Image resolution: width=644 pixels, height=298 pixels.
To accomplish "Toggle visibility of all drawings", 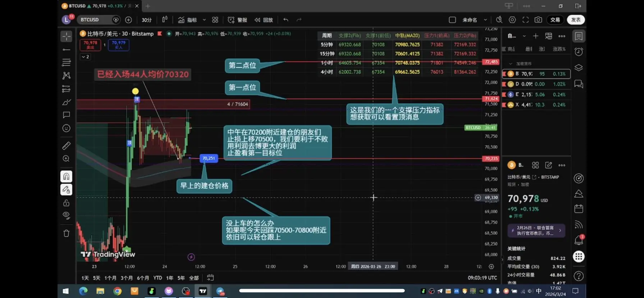I will [x=66, y=216].
